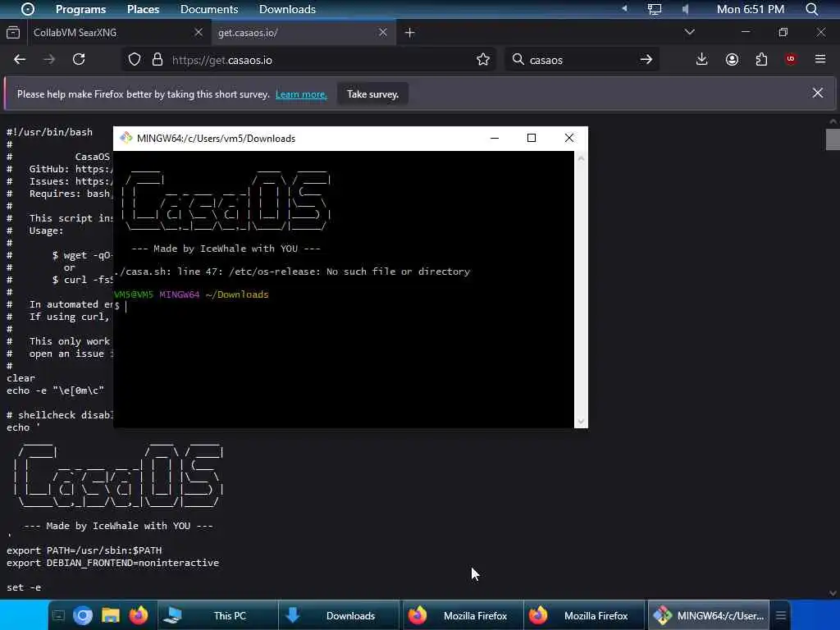Open the taskbar window list menu icon
Viewport: 840px width, 630px height.
[x=781, y=615]
